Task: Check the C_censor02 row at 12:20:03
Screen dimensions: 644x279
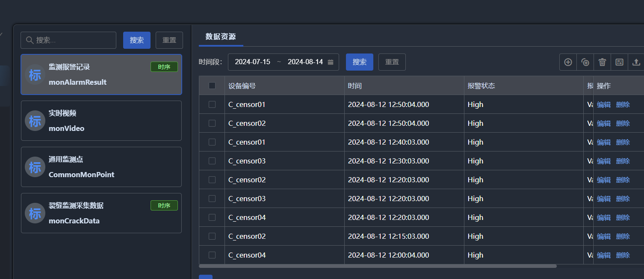Action: [x=212, y=180]
